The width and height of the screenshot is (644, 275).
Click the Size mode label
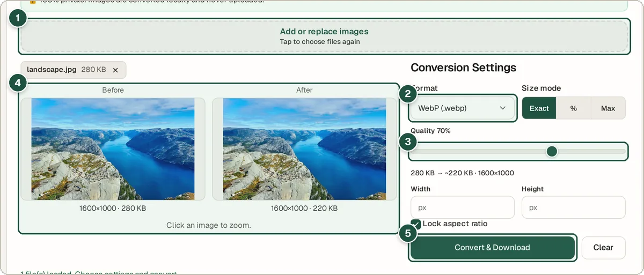(541, 88)
